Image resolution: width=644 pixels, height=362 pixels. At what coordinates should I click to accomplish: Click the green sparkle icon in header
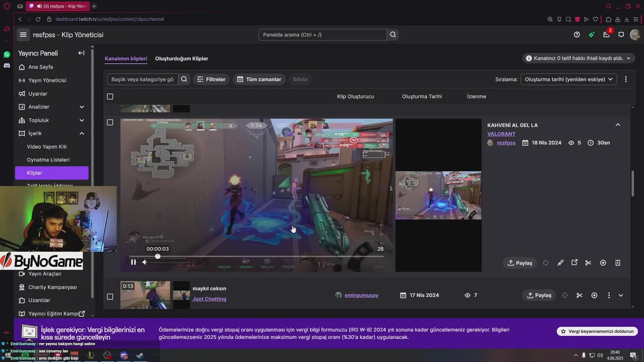coord(592,35)
